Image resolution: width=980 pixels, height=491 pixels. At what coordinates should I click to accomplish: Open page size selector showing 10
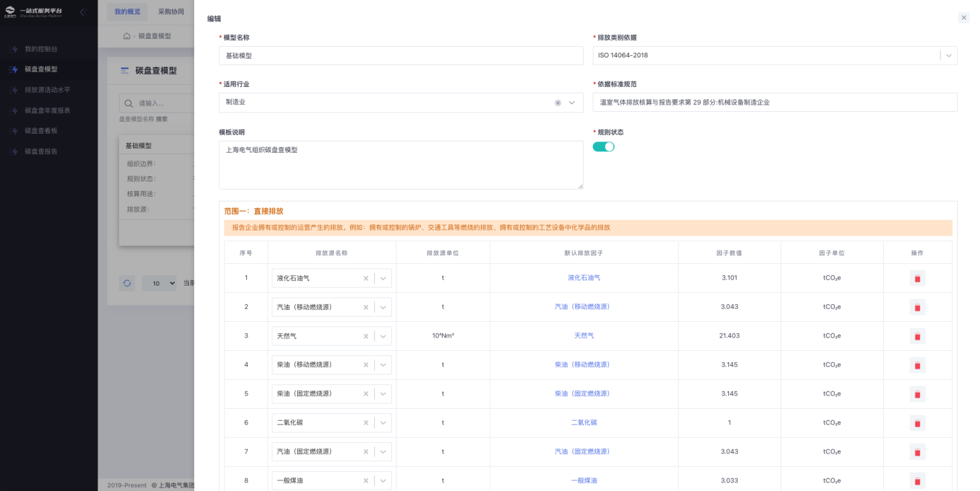(159, 283)
